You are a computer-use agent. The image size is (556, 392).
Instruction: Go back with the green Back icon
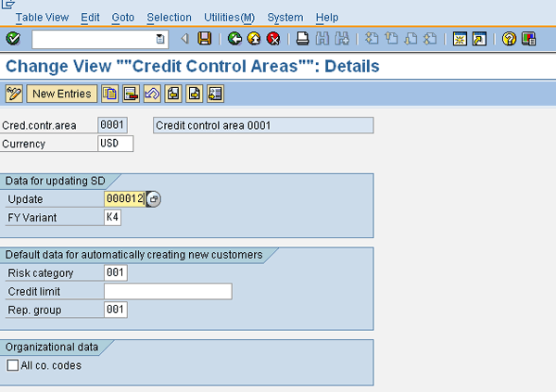pos(234,38)
